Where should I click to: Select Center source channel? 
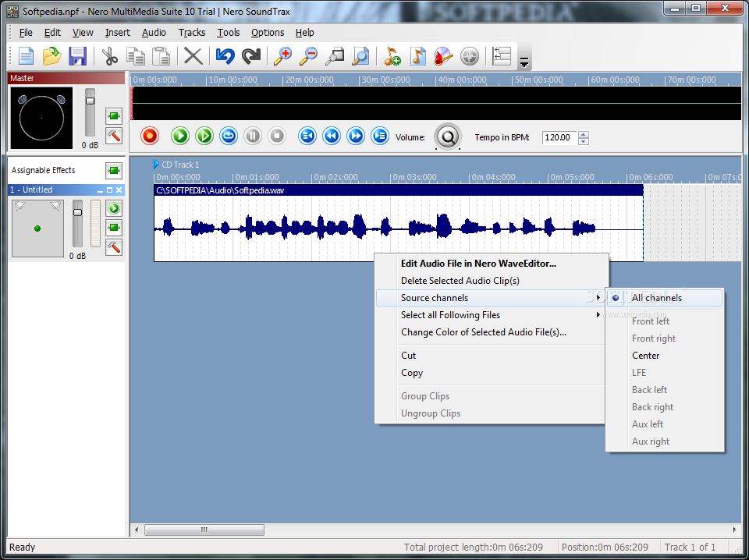[665, 356]
